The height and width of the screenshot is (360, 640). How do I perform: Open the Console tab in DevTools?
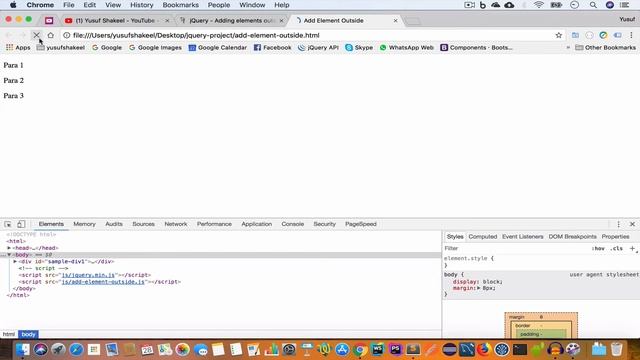[x=293, y=224]
